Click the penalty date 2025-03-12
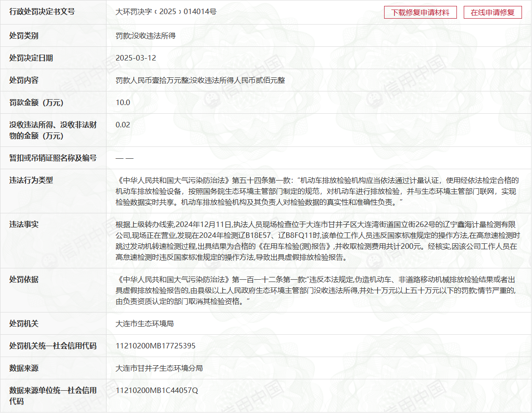532x413 pixels. 136,58
